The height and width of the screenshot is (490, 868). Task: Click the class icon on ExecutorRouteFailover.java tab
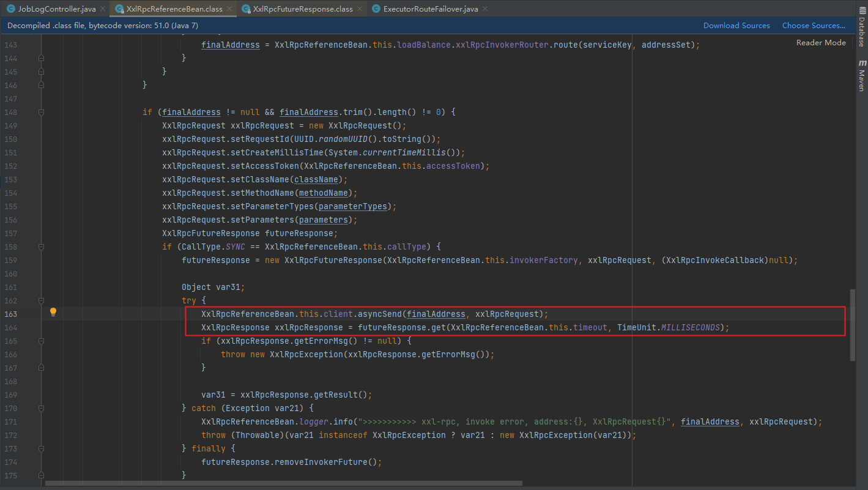point(376,9)
